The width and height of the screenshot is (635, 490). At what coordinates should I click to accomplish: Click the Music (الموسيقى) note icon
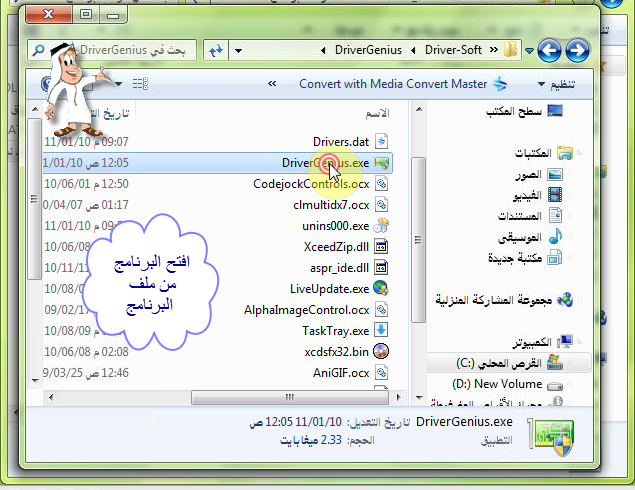(555, 236)
